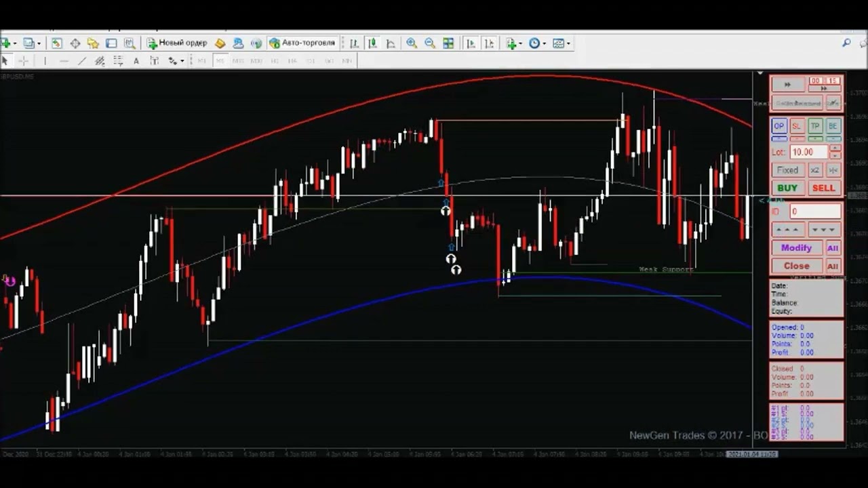
Task: Open the templates toolbar icon
Action: click(559, 43)
